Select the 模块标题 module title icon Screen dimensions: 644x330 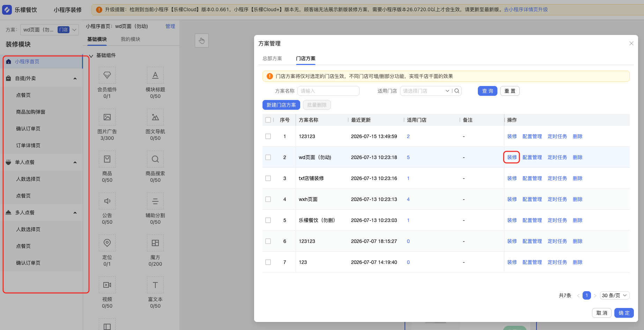[x=155, y=75]
